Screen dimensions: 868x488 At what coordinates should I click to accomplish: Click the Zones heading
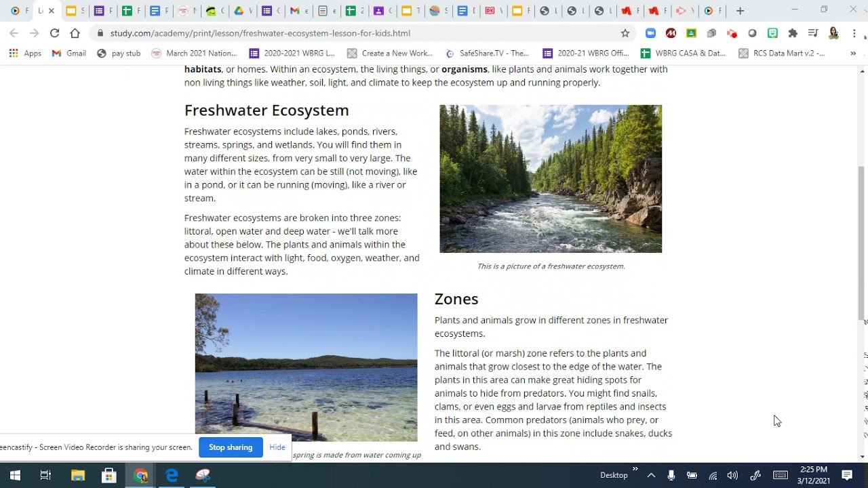(x=456, y=299)
